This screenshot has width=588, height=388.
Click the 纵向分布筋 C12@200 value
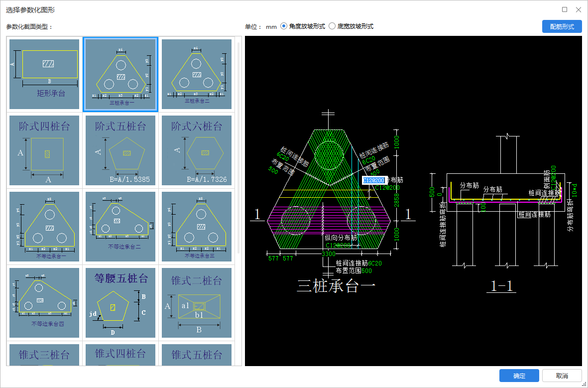(x=338, y=246)
